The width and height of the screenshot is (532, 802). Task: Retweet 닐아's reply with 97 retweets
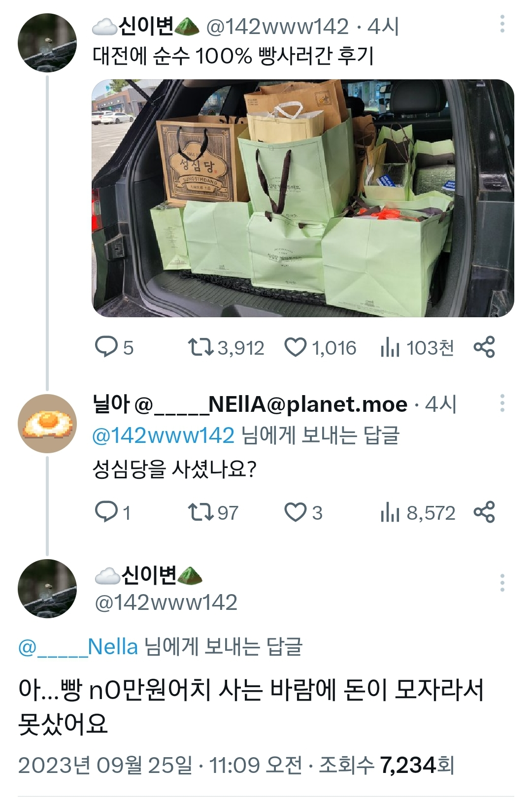coord(201,512)
